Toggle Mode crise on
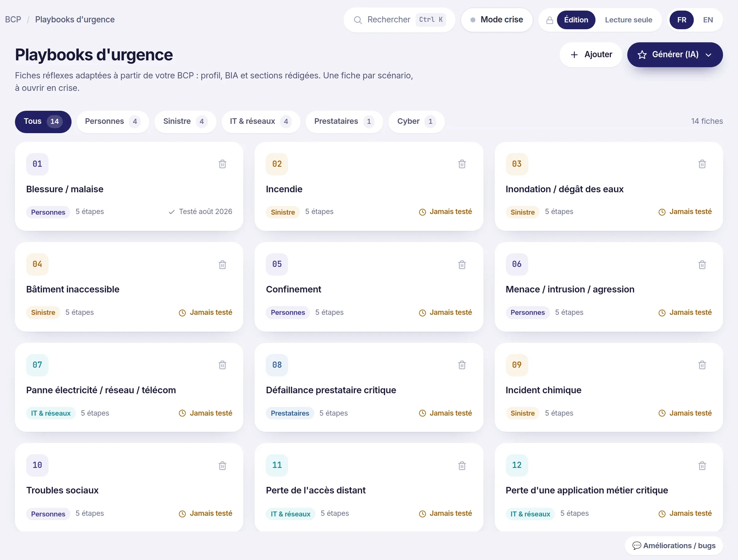 [x=497, y=20]
